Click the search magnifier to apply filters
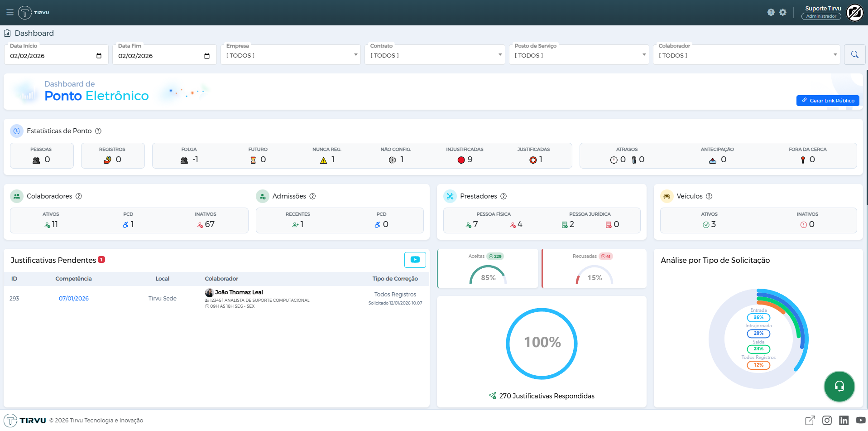 854,54
